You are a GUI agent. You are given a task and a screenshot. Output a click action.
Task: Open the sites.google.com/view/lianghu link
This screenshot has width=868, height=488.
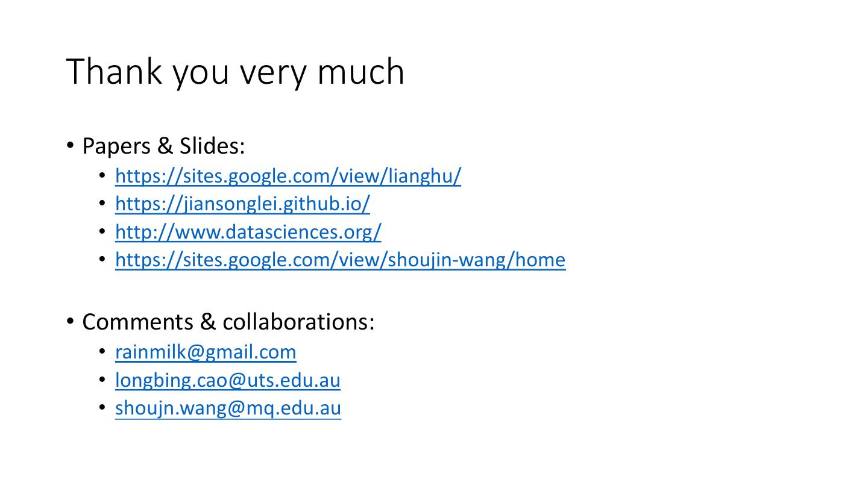[288, 176]
